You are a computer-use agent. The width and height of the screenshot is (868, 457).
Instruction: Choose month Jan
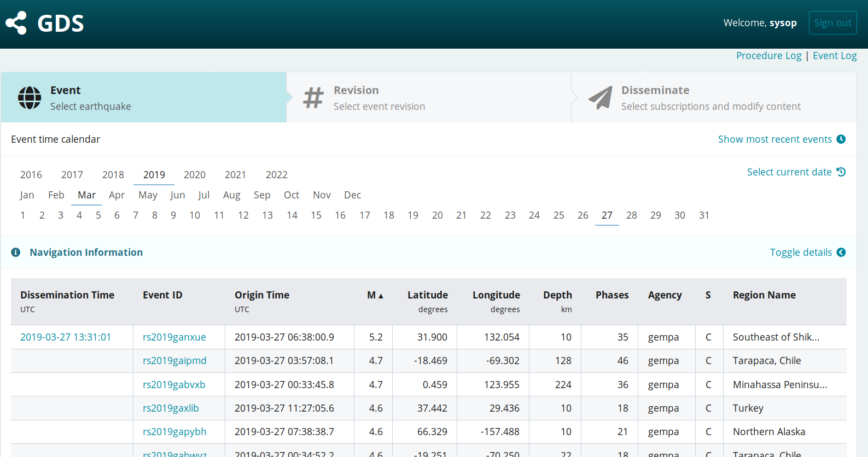[27, 195]
